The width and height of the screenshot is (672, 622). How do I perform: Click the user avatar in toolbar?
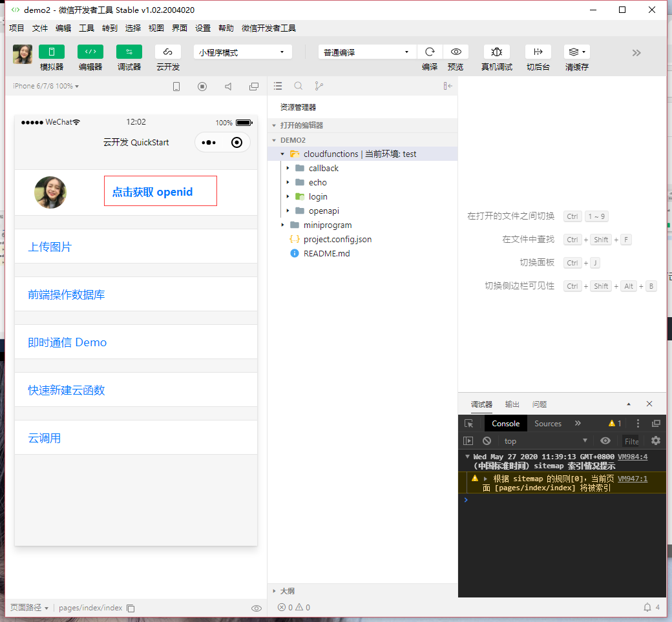coord(23,54)
